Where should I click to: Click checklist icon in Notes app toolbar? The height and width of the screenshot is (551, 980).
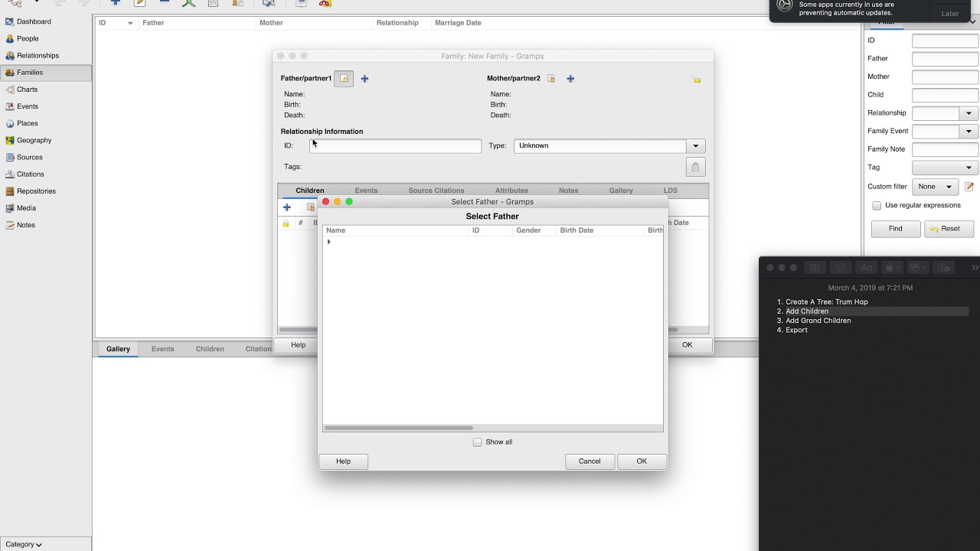coord(841,268)
